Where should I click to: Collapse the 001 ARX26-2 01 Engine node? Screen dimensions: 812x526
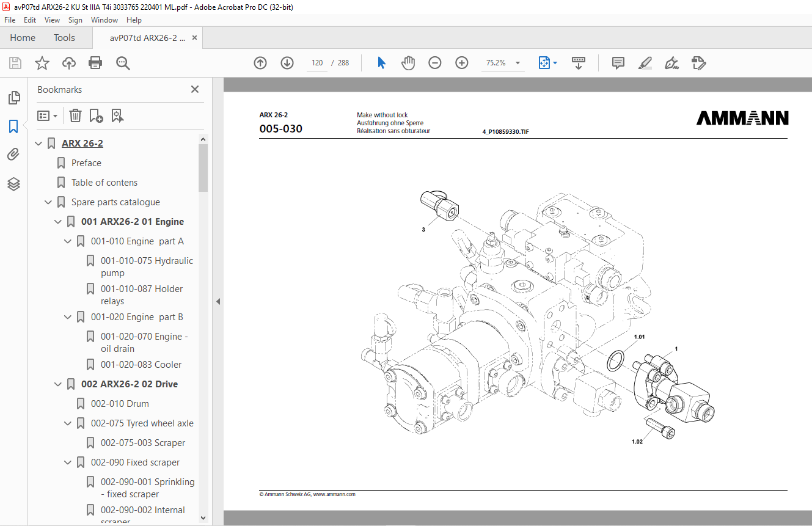pos(58,222)
